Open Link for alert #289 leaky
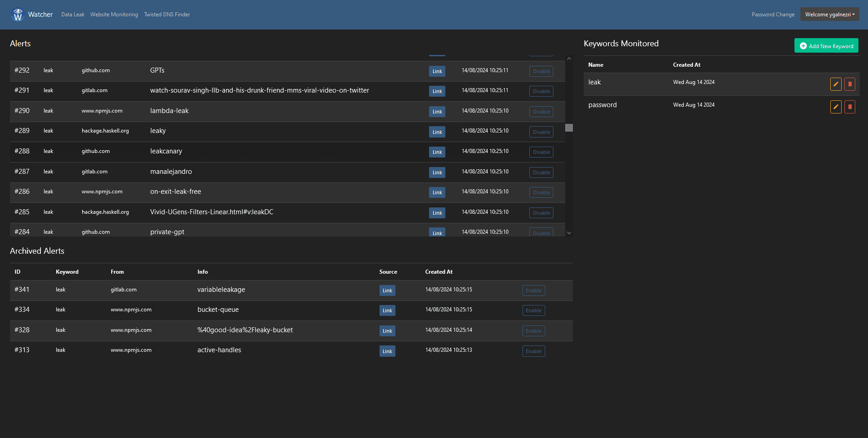Viewport: 868px width, 438px height. (437, 132)
